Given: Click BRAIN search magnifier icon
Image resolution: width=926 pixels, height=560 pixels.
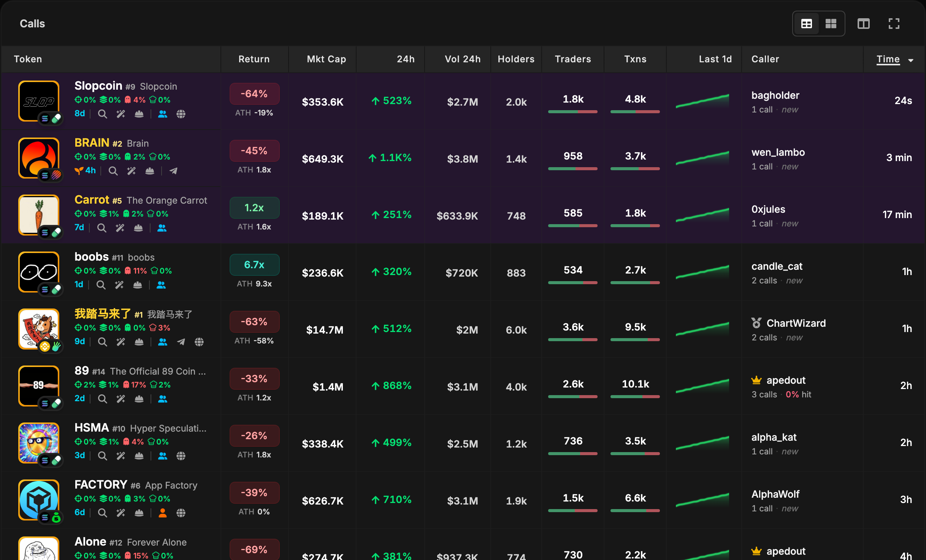Looking at the screenshot, I should [x=113, y=171].
